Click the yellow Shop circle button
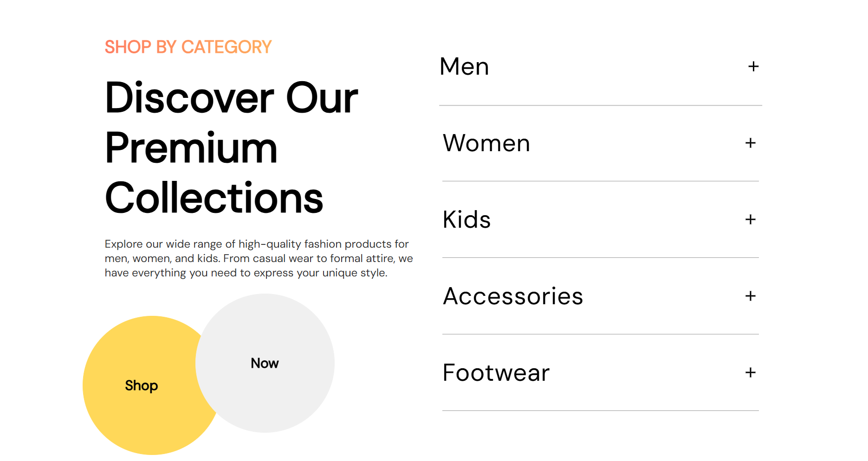This screenshot has height=461, width=868. pyautogui.click(x=142, y=385)
